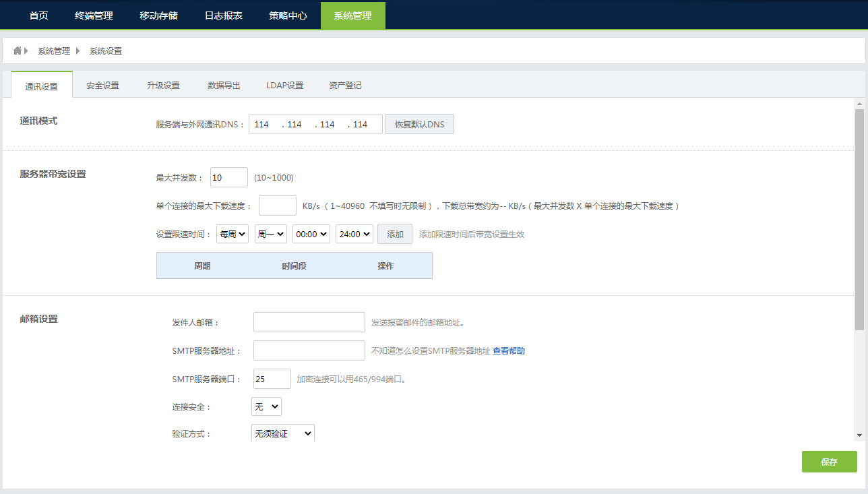This screenshot has width=868, height=494.
Task: Click the 周期 table column header
Action: click(x=202, y=266)
